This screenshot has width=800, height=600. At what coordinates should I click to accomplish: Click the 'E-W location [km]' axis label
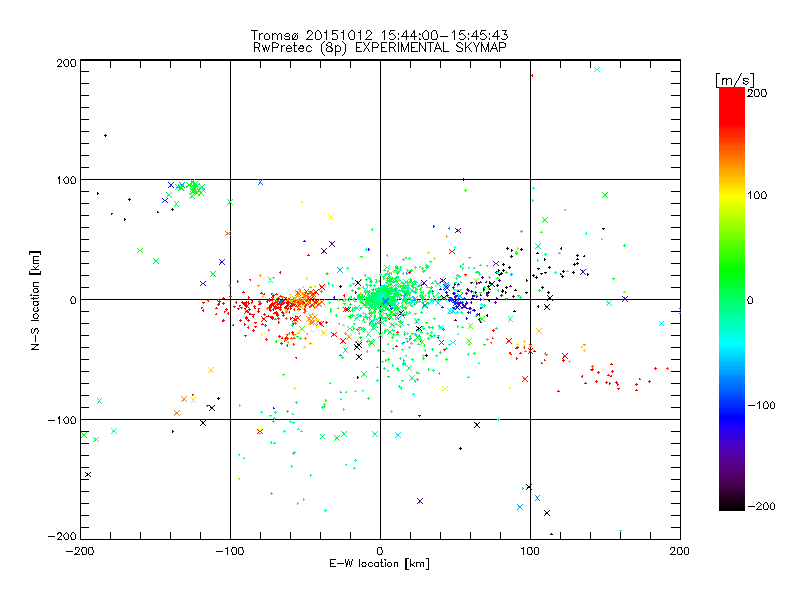[x=379, y=564]
